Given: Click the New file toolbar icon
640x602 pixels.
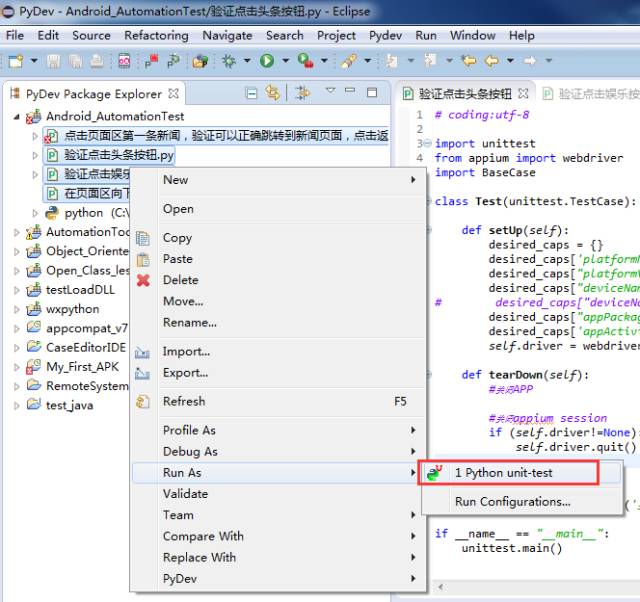Looking at the screenshot, I should [16, 61].
